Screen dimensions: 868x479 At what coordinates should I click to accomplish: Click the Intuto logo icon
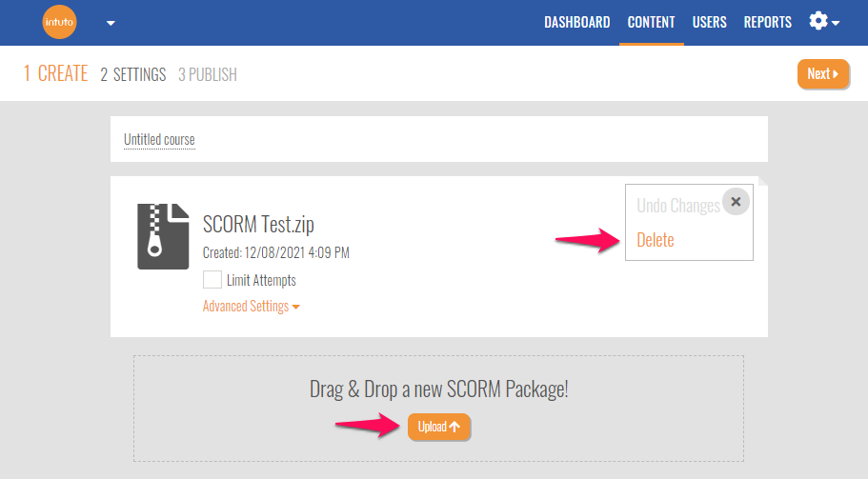[x=59, y=22]
